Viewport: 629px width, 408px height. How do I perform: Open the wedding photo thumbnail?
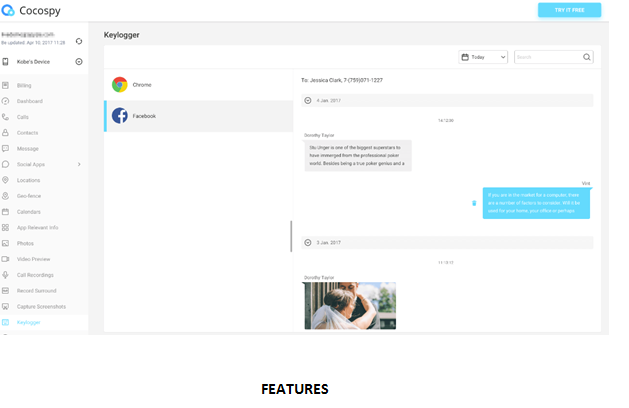click(349, 305)
